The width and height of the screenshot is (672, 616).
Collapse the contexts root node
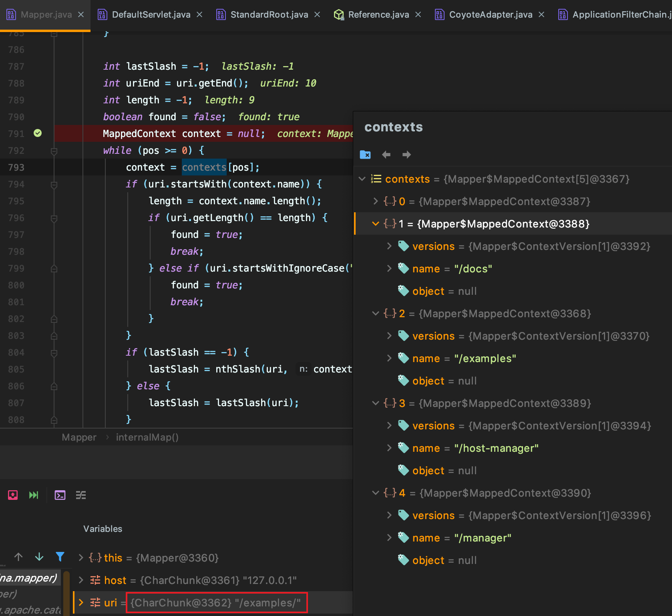click(x=362, y=179)
